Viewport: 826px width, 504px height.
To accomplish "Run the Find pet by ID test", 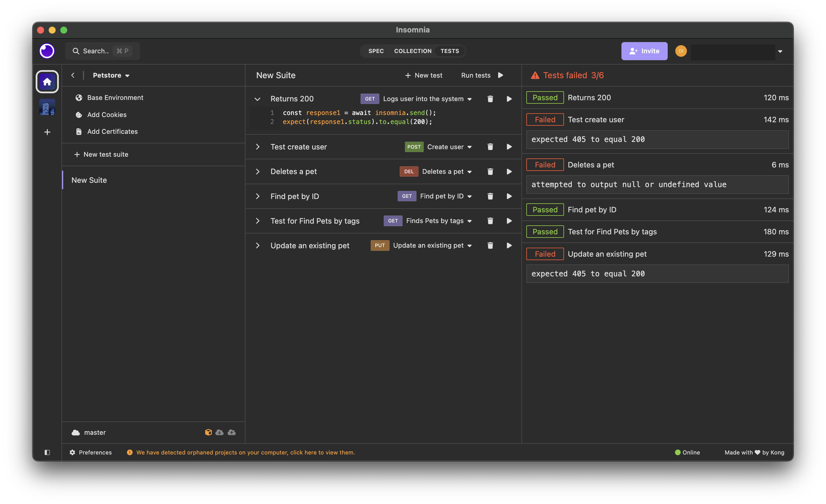I will [509, 196].
